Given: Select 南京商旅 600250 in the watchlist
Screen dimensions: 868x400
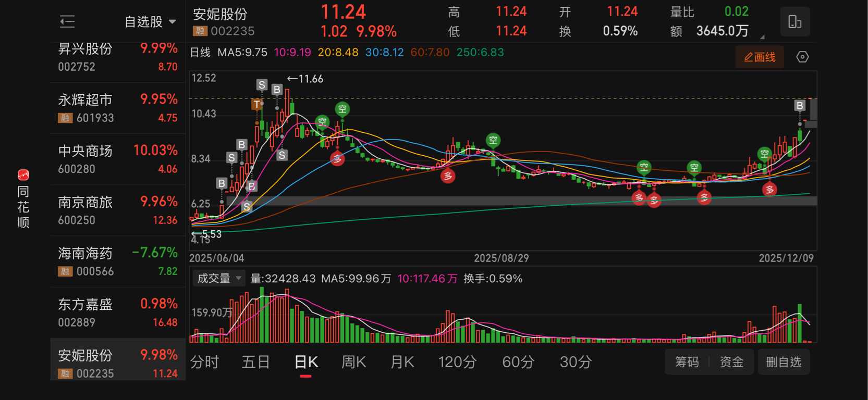Looking at the screenshot, I should point(118,210).
